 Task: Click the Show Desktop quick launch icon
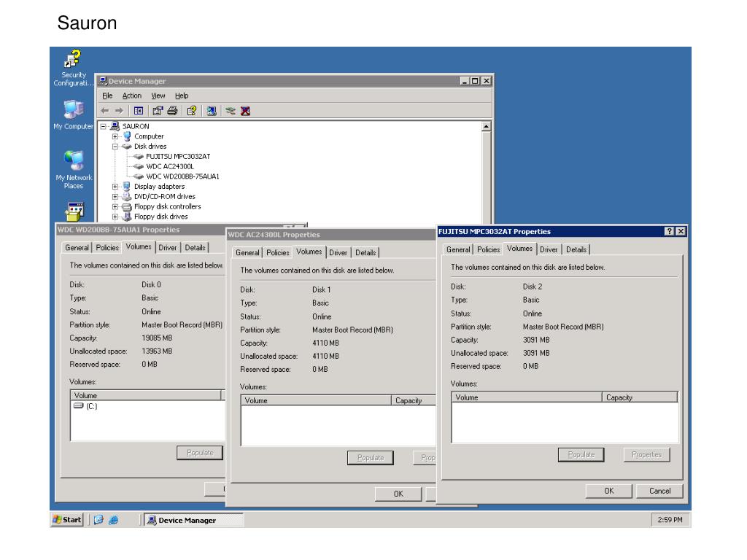pyautogui.click(x=98, y=519)
